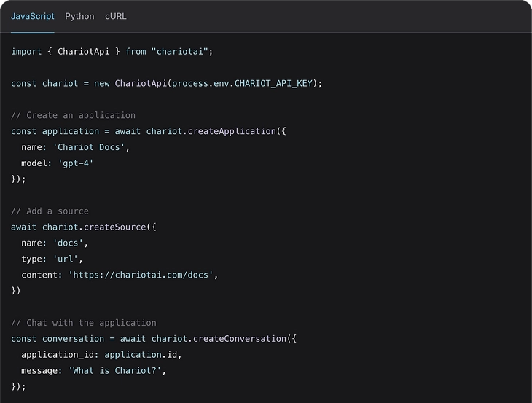Screen dimensions: 532x403
Task: Click the 'await chariot.createSource' line
Action: click(84, 227)
